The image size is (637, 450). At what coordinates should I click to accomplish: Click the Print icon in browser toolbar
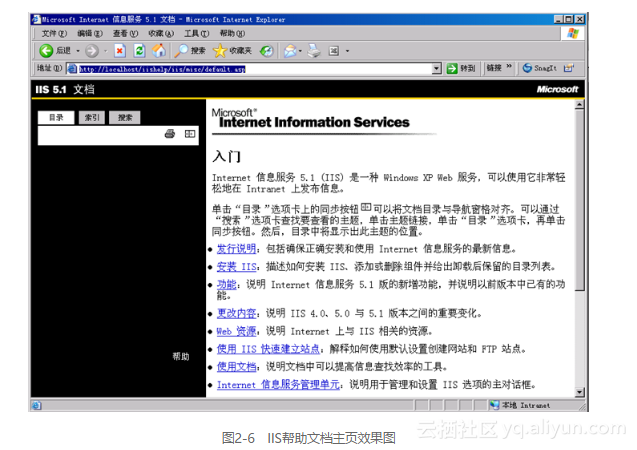(x=314, y=51)
